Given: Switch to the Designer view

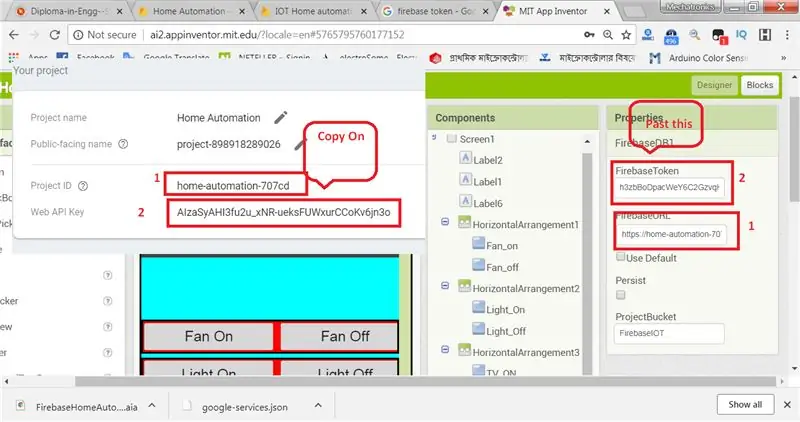Looking at the screenshot, I should pos(714,85).
